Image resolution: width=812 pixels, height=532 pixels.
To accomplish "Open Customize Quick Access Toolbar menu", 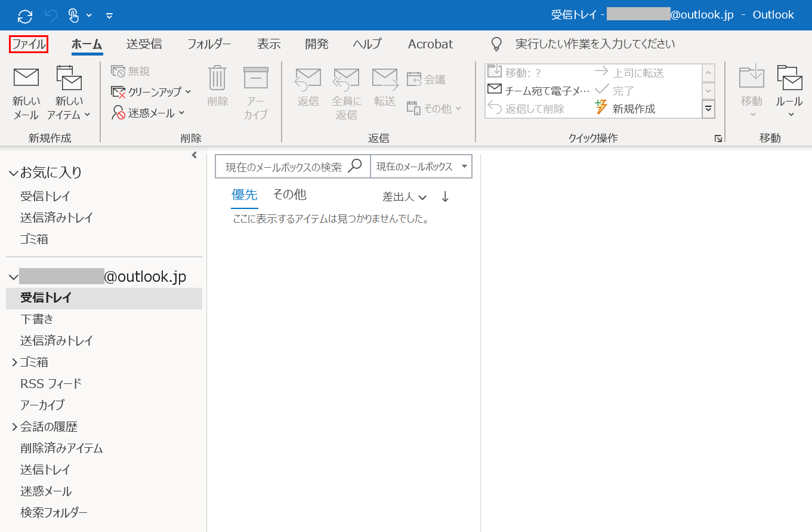I will coord(109,16).
